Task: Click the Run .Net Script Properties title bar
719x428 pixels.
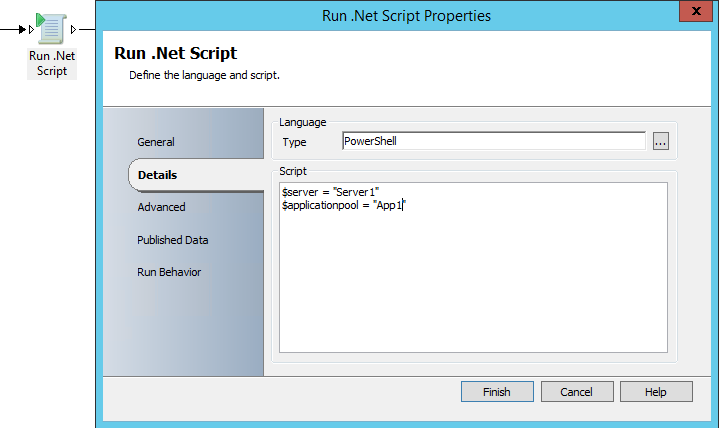Action: tap(406, 16)
